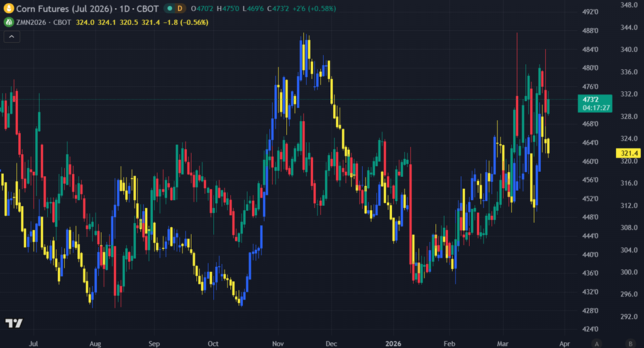Image resolution: width=644 pixels, height=348 pixels.
Task: Click the 492'0 level on price scale
Action: tap(590, 12)
